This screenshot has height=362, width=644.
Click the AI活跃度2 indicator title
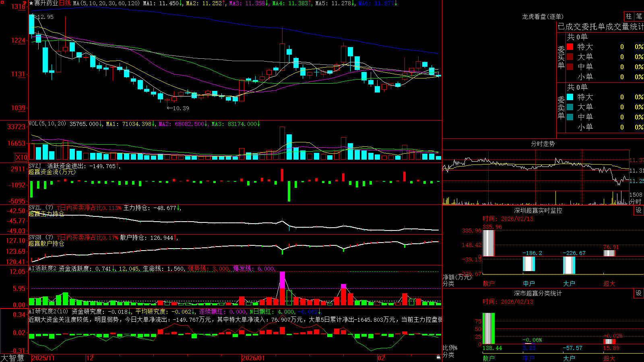(43, 268)
